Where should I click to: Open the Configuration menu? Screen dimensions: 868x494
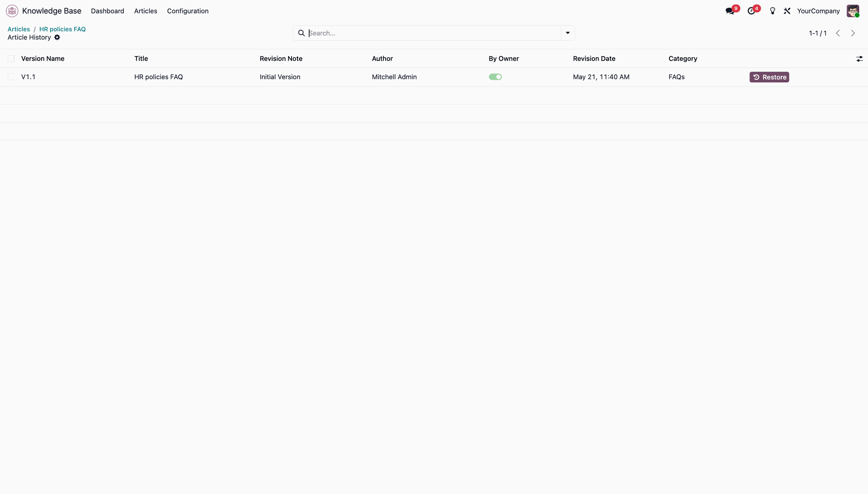(x=188, y=11)
